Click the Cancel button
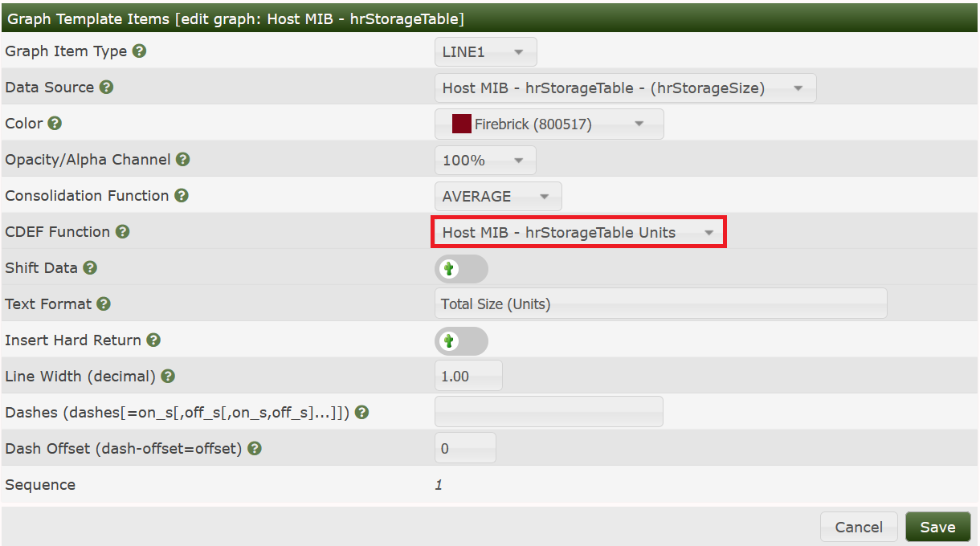The width and height of the screenshot is (980, 546). pos(858,528)
